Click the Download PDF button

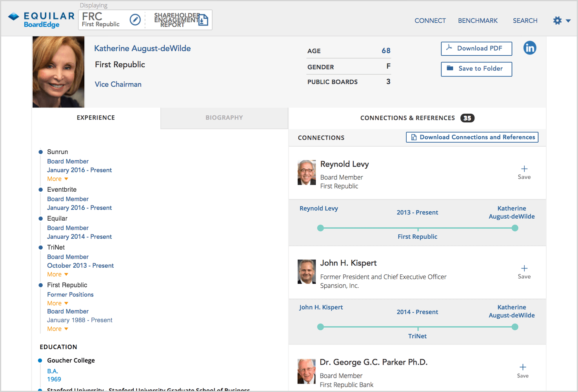(x=476, y=49)
